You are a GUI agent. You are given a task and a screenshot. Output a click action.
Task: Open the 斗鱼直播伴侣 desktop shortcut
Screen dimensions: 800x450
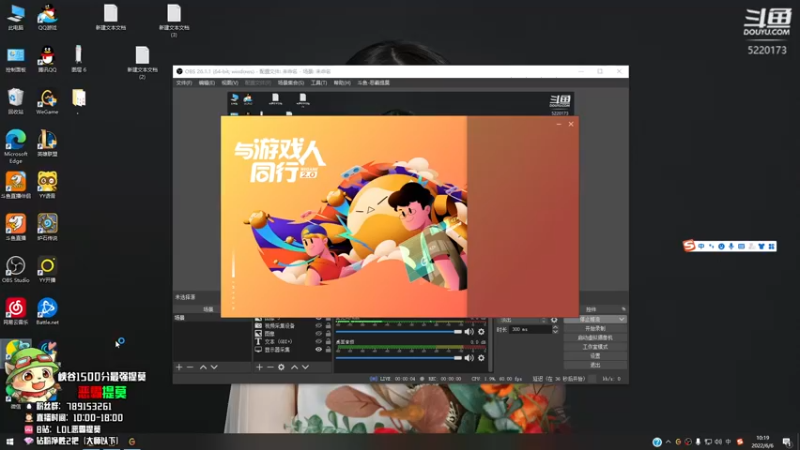(x=15, y=185)
